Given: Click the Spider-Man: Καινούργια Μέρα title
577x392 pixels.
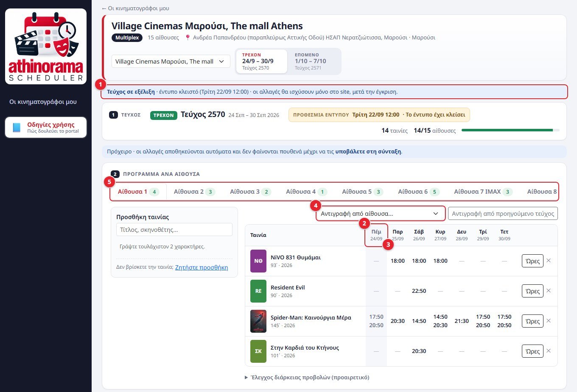Looking at the screenshot, I should pyautogui.click(x=311, y=317).
